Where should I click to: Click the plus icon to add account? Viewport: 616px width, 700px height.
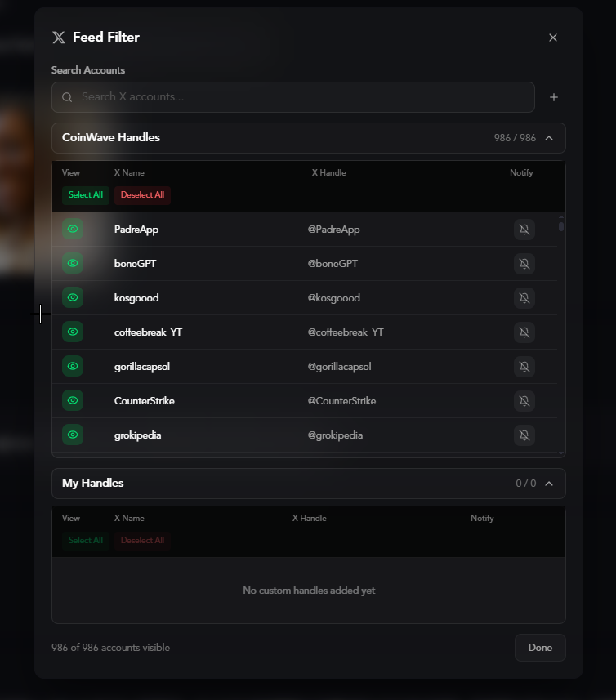(554, 97)
